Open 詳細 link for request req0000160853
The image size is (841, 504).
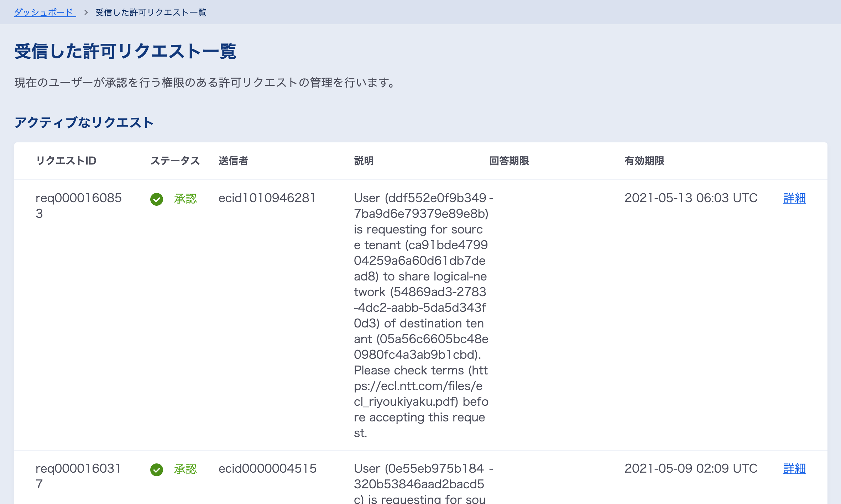[x=794, y=198]
